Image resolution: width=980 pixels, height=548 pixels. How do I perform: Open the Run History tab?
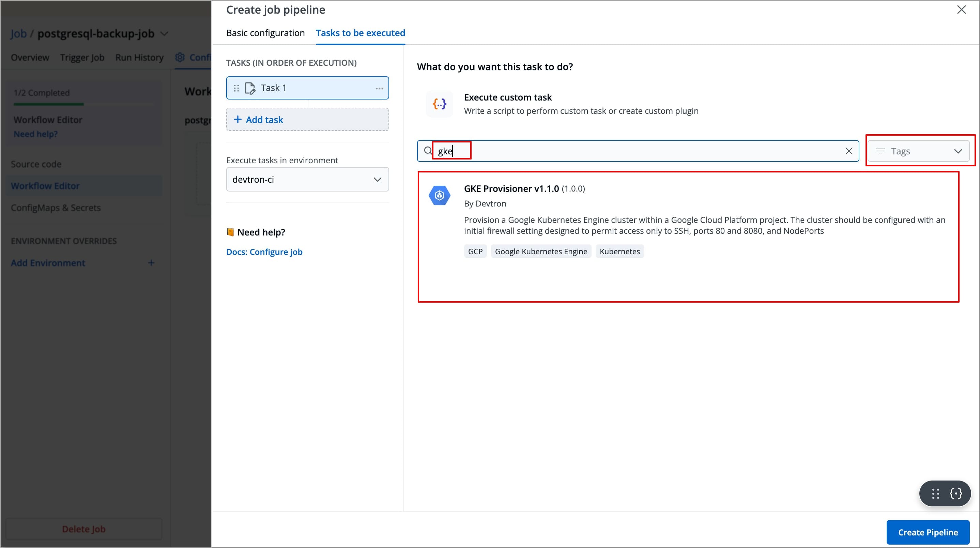(139, 57)
